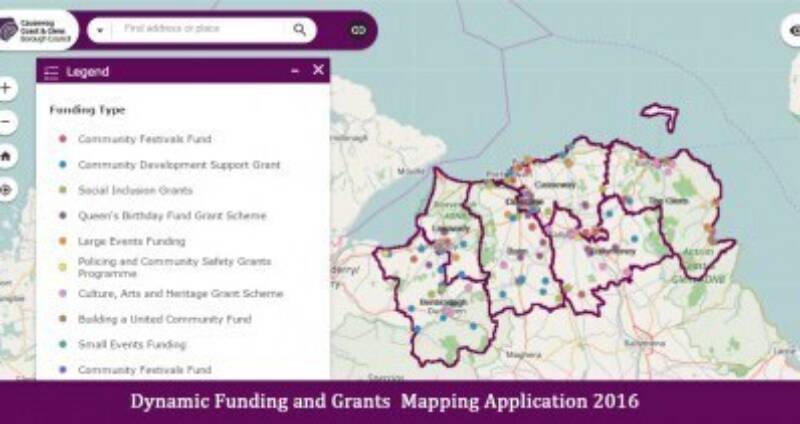The height and width of the screenshot is (424, 800).
Task: Click the Small Events Funding legend entry
Action: pyautogui.click(x=132, y=345)
